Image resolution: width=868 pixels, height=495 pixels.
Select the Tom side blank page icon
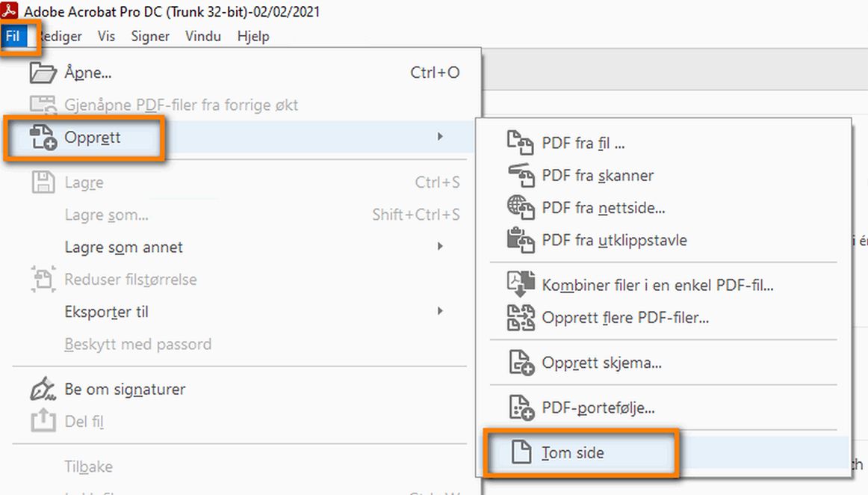click(x=523, y=452)
